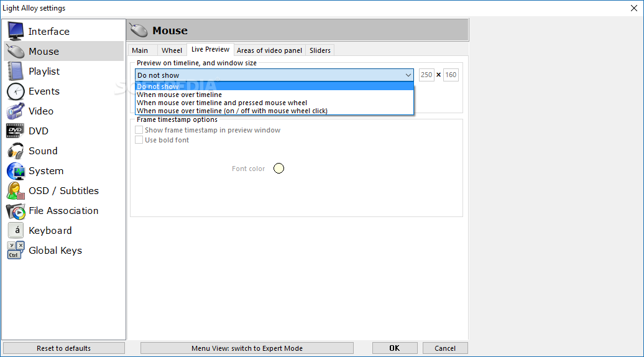
Task: Go to Interface section label
Action: pyautogui.click(x=49, y=31)
